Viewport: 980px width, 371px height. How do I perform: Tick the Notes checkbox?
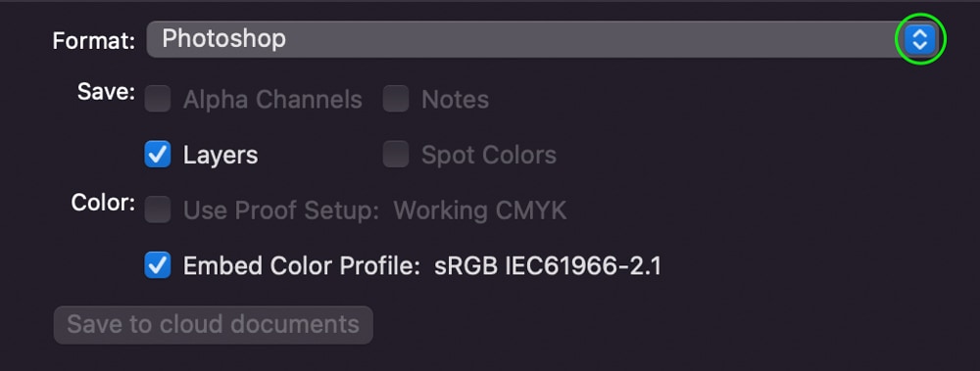(x=396, y=99)
